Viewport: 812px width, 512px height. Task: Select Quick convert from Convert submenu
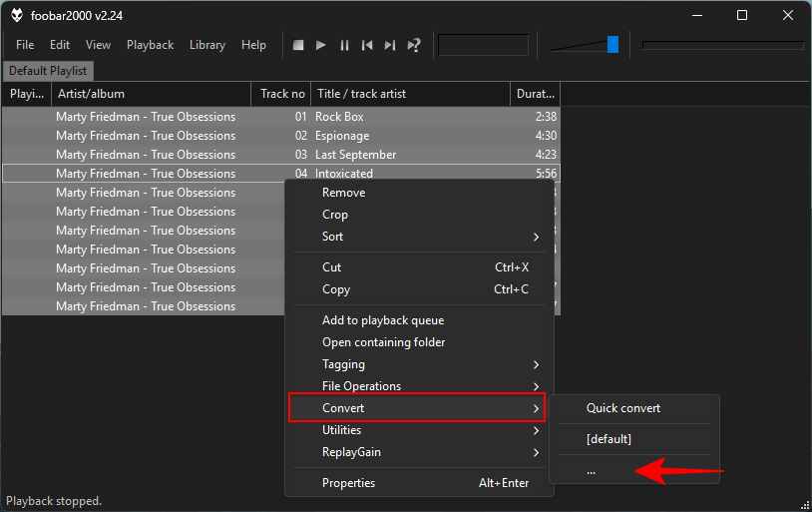tap(623, 408)
